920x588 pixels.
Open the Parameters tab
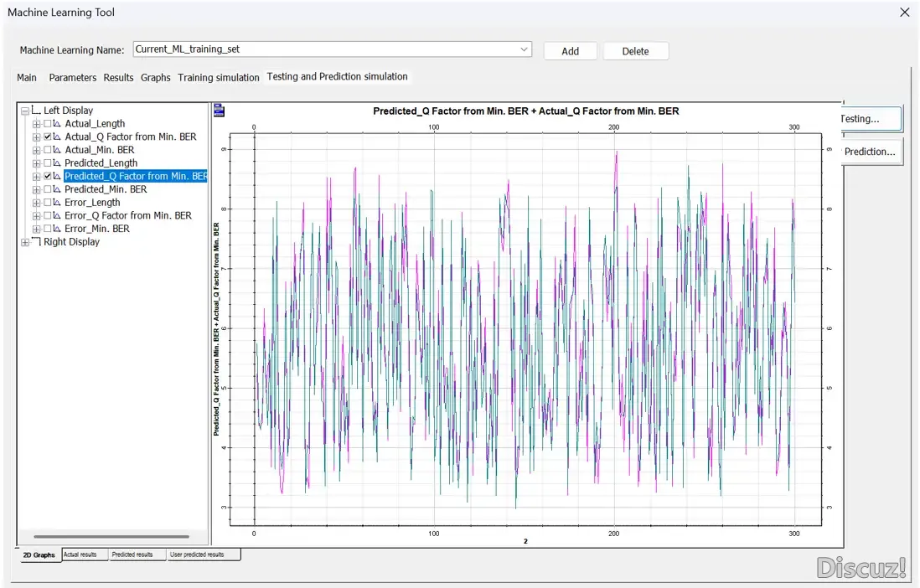(73, 77)
